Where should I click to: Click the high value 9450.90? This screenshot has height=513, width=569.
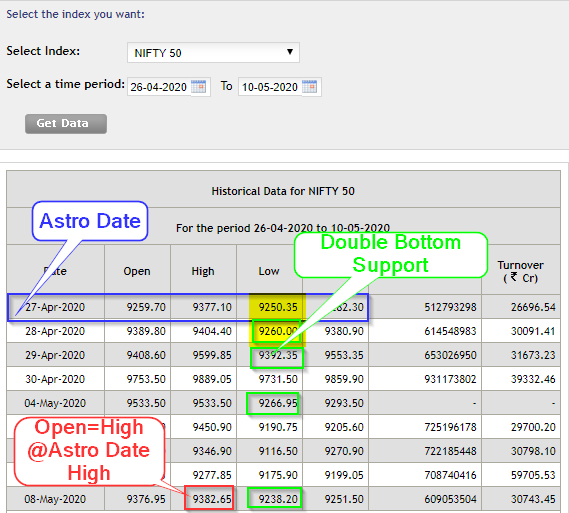coord(212,427)
